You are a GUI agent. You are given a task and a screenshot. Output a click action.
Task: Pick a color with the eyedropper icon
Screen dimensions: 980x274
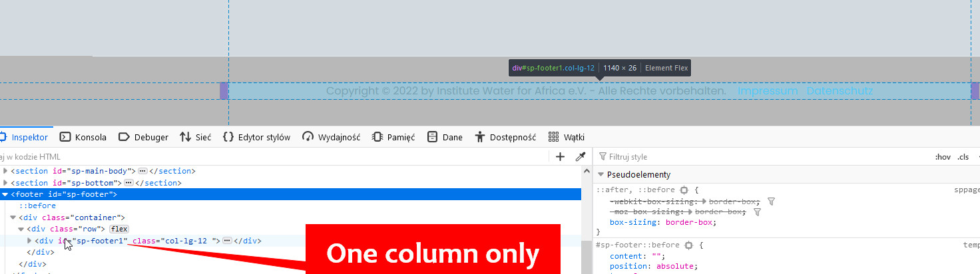(x=580, y=157)
